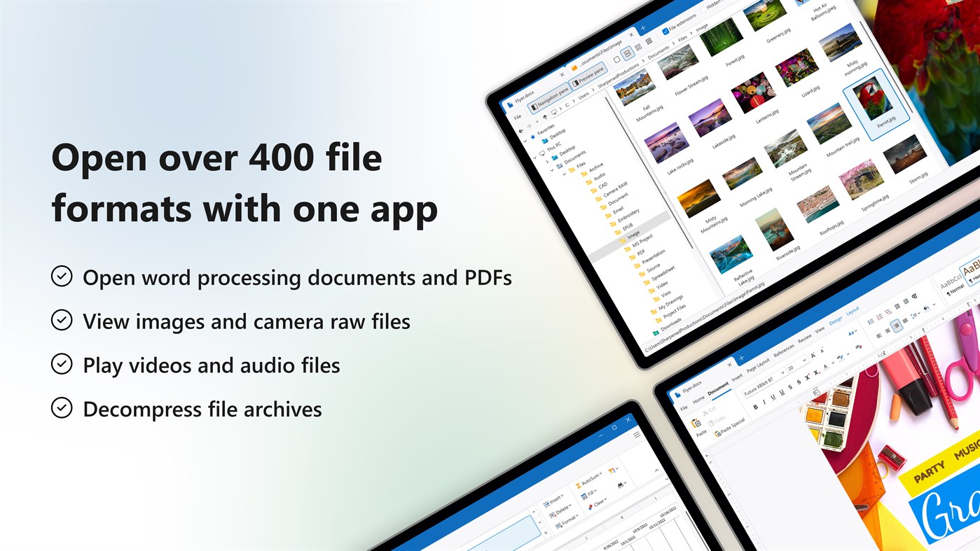
Task: Open the Clear dropdown in spreadsheet
Action: click(598, 503)
